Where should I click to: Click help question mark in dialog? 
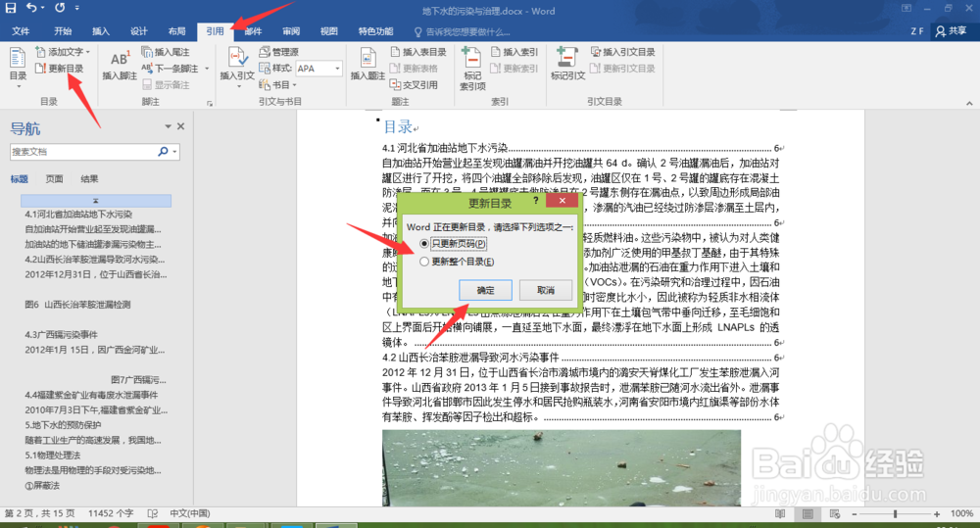click(x=536, y=201)
